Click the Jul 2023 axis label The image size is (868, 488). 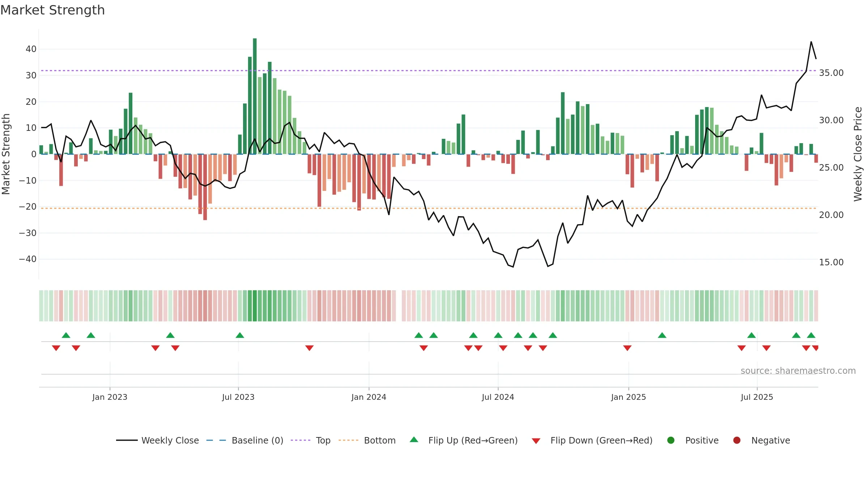pyautogui.click(x=238, y=397)
